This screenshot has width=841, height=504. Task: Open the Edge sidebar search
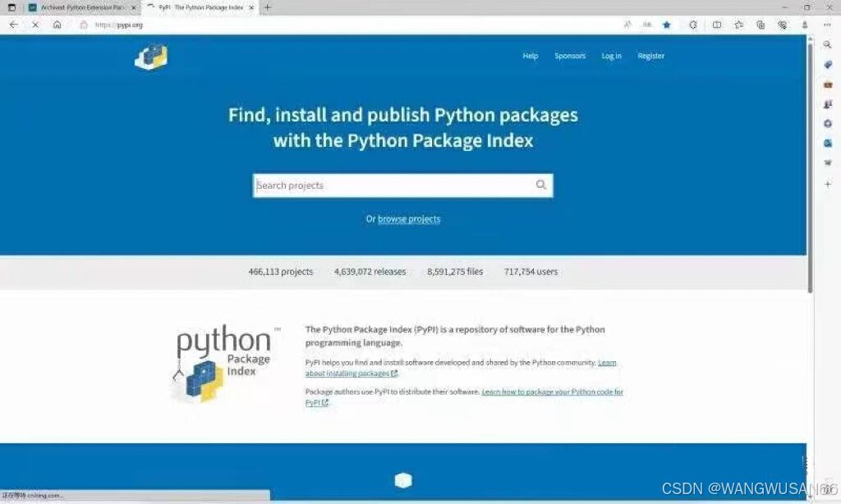pos(828,45)
